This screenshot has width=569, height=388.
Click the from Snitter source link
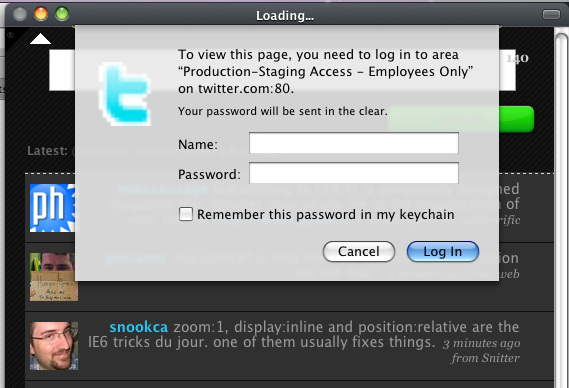pos(486,358)
